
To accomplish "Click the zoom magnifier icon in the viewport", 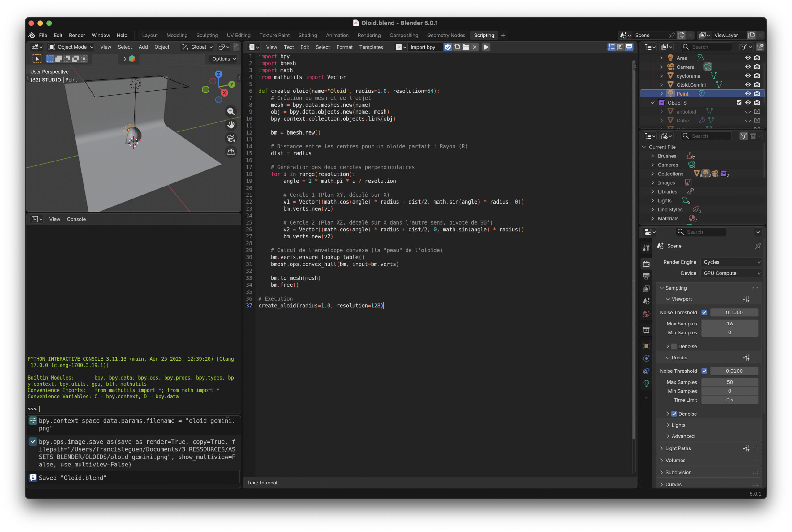I will 231,111.
